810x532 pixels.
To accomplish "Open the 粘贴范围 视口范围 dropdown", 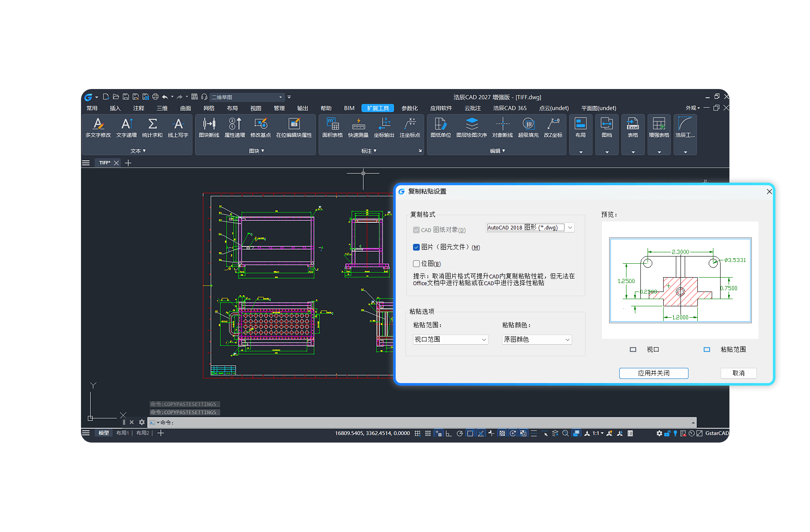I will click(451, 340).
